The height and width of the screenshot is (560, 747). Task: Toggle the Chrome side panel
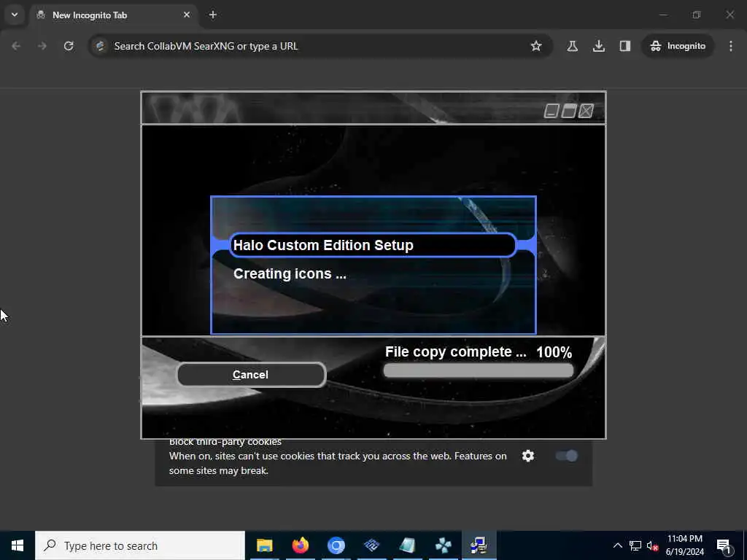[625, 46]
